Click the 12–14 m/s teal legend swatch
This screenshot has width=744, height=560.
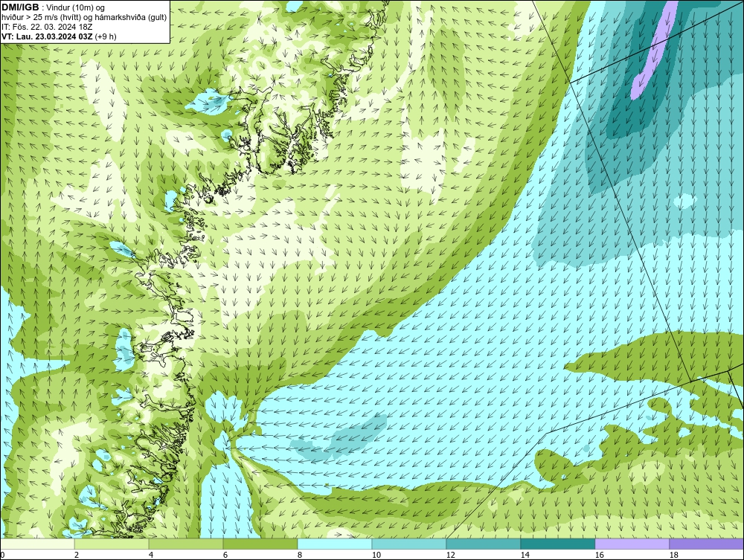coord(483,544)
